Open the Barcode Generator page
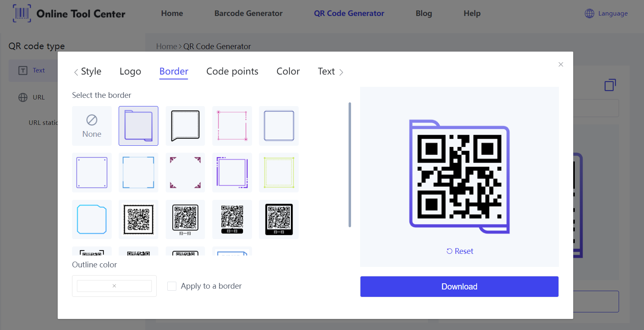Screen dimensions: 644x330 (x=248, y=14)
